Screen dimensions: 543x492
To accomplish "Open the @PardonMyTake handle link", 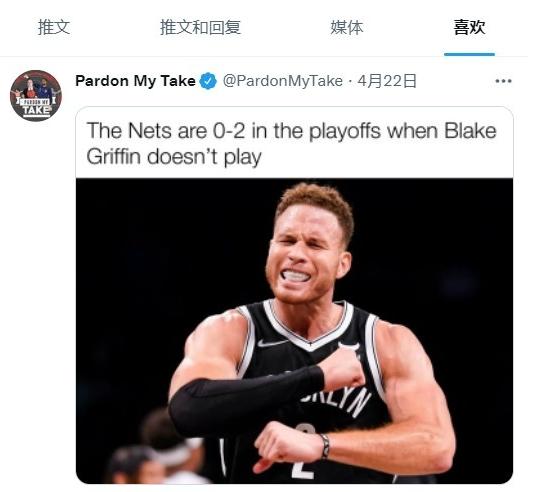I will coord(283,81).
